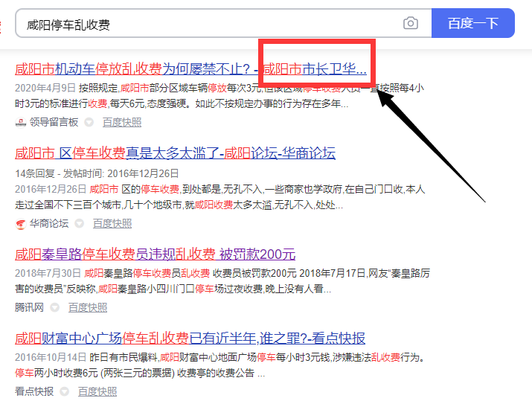Focus the search box containing 咸阳停车乱收费

tap(208, 24)
